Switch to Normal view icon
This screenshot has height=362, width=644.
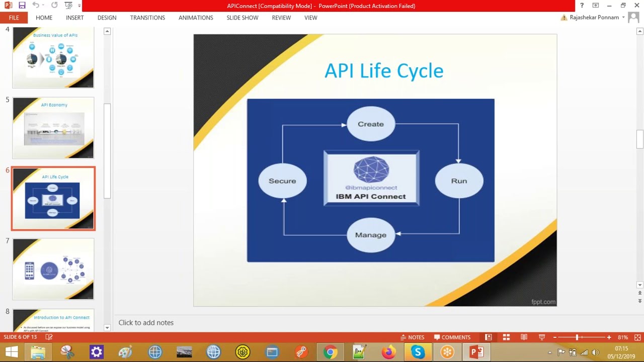[x=488, y=337]
